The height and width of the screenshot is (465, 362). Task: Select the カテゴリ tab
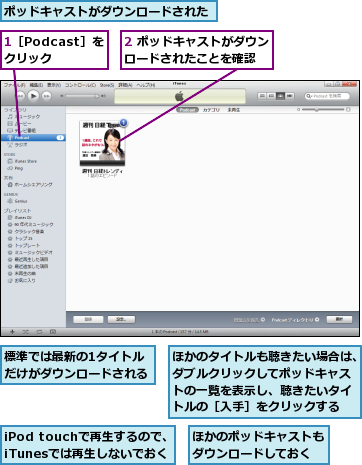pyautogui.click(x=211, y=110)
